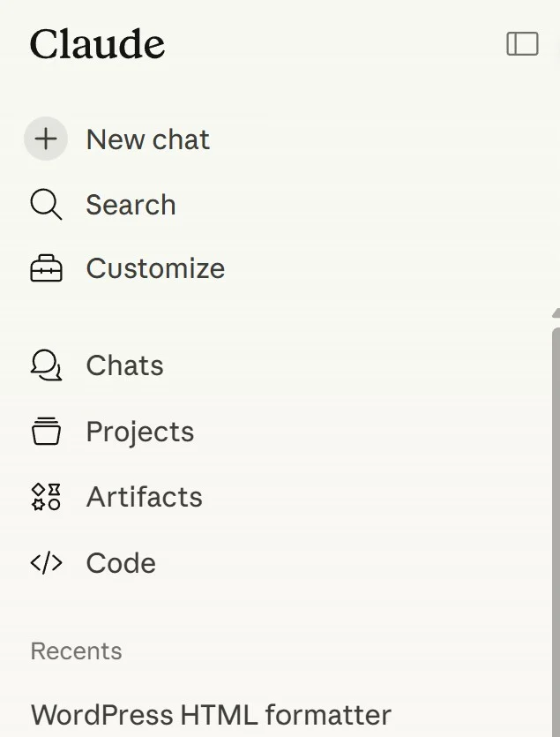Select the Code angle-brackets icon
Screen dimensions: 560x737
pos(45,562)
